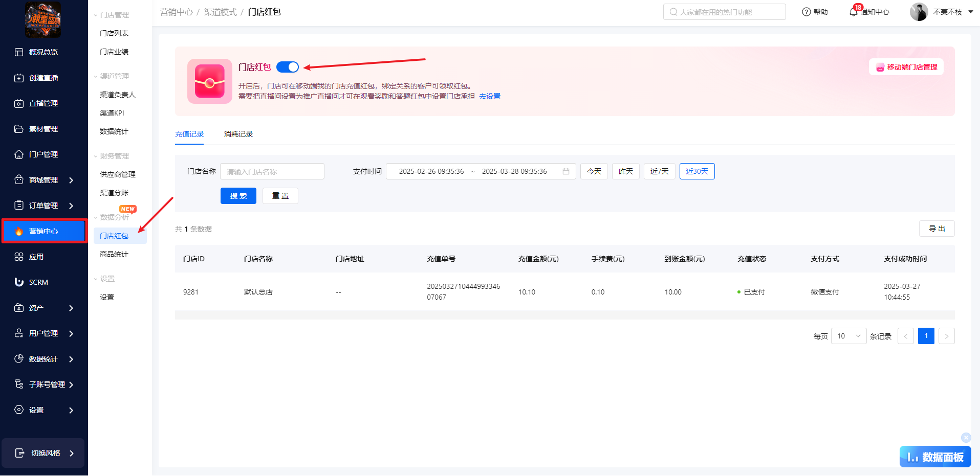Viewport: 980px width, 476px height.
Task: Focus the 门店名称 input field
Action: [x=272, y=171]
